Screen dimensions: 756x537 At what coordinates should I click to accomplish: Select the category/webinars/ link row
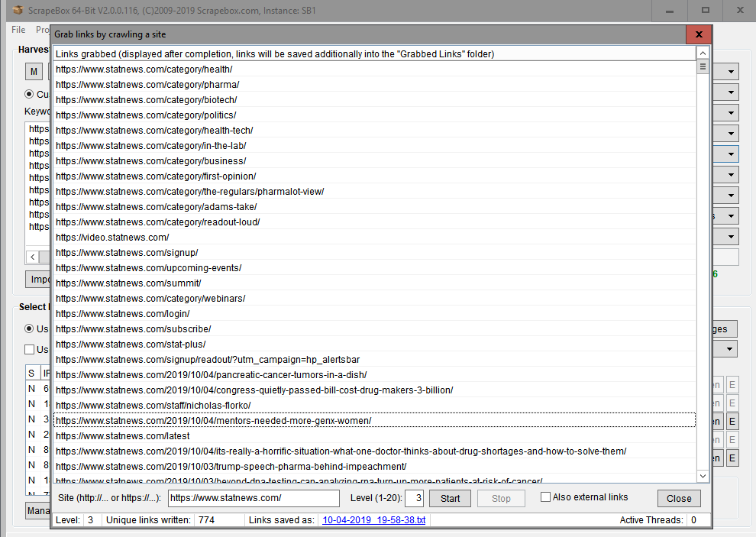pyautogui.click(x=375, y=298)
